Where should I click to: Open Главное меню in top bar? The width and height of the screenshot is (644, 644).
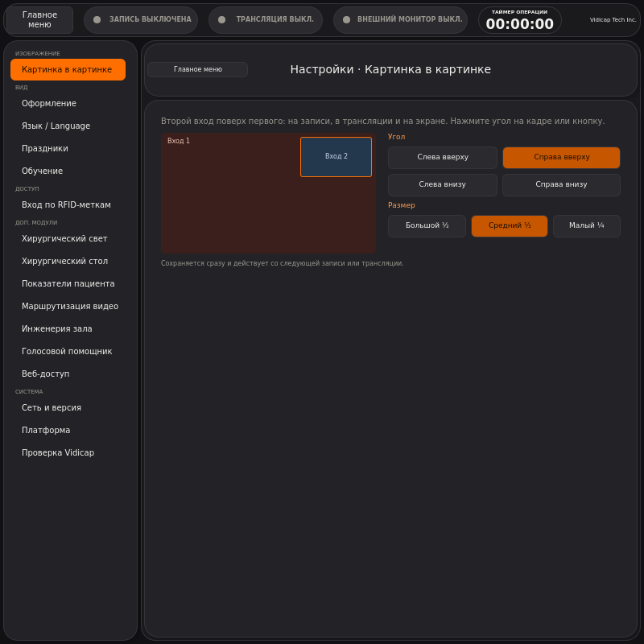click(39, 19)
